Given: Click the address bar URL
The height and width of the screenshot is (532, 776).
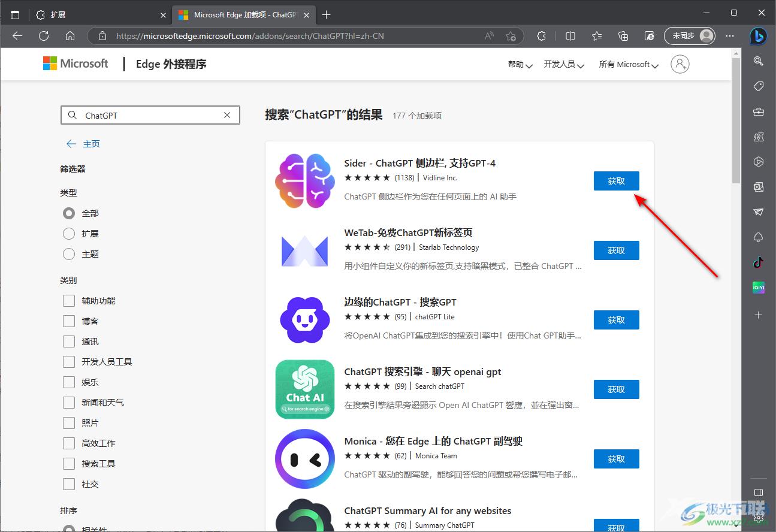Looking at the screenshot, I should click(250, 36).
